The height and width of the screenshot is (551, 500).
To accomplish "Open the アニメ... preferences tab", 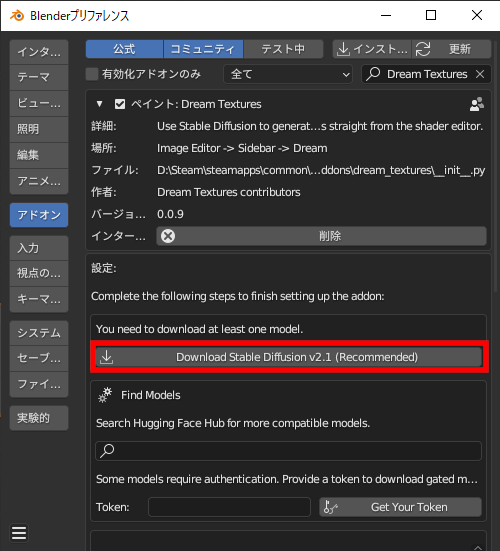I will pyautogui.click(x=39, y=181).
